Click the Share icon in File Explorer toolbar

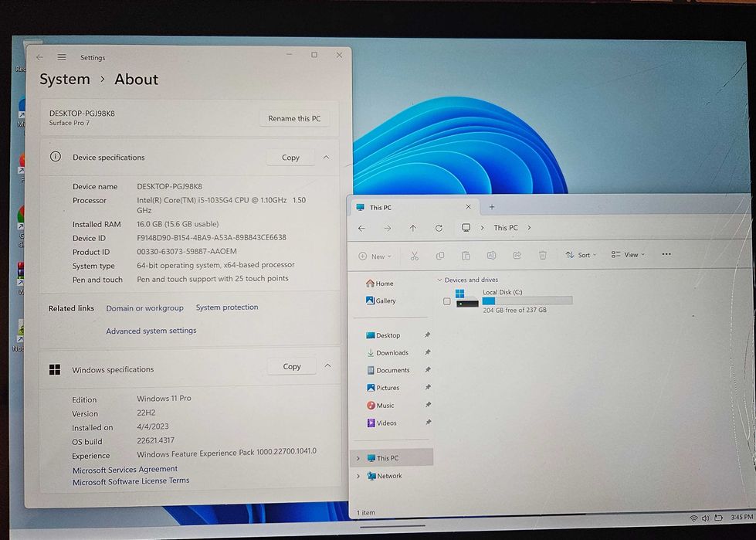tap(517, 255)
